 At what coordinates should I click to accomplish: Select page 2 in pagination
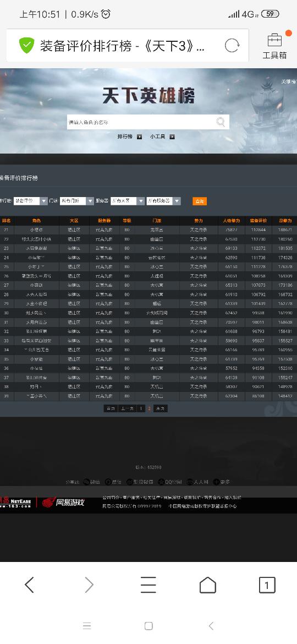[x=149, y=408]
